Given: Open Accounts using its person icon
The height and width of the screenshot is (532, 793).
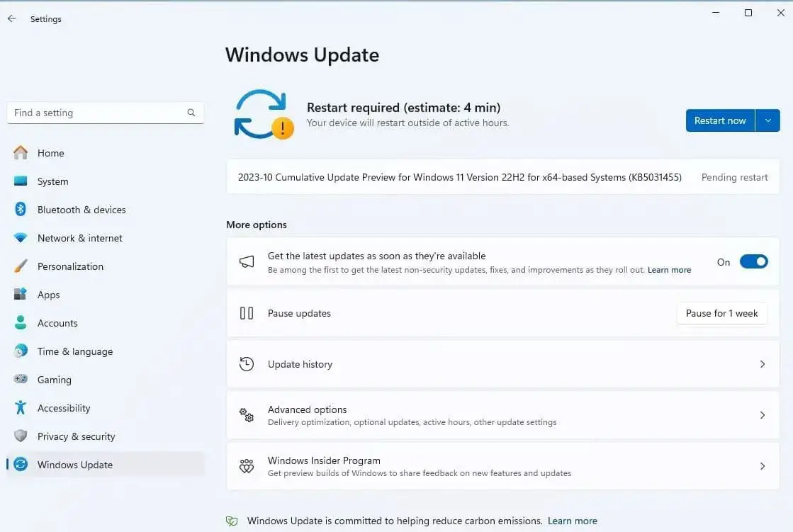Looking at the screenshot, I should click(x=21, y=323).
